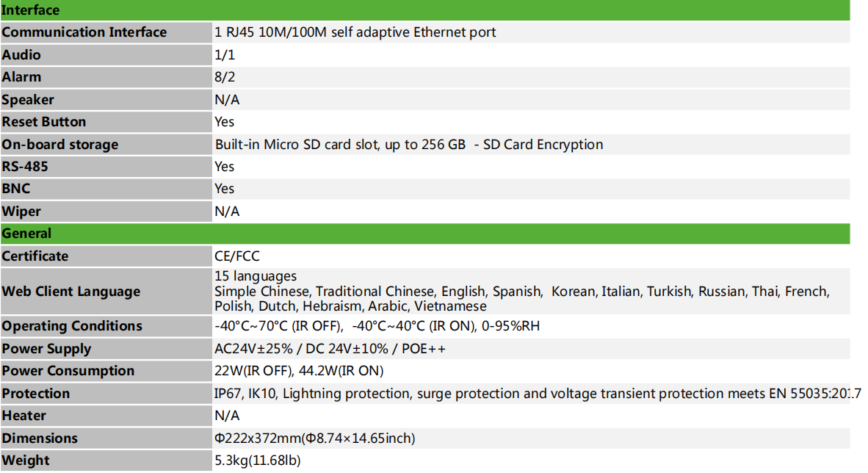Click the Audio row label

21,55
